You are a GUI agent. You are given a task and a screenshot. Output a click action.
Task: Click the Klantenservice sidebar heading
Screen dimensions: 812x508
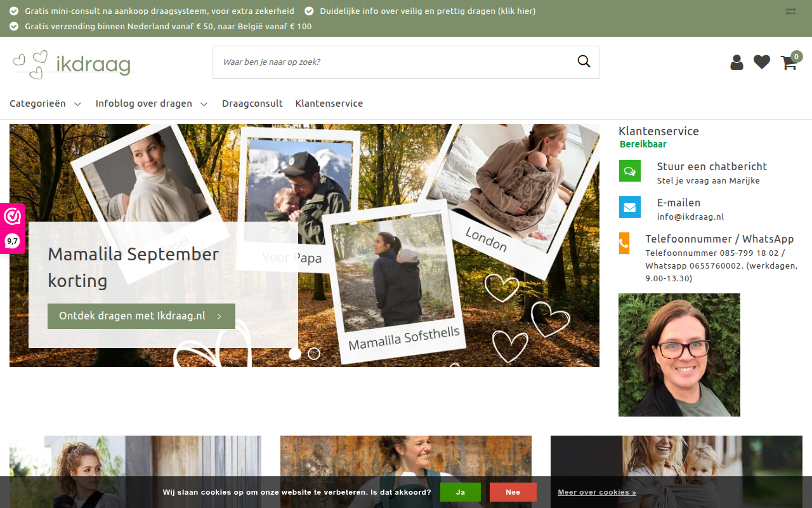[658, 131]
